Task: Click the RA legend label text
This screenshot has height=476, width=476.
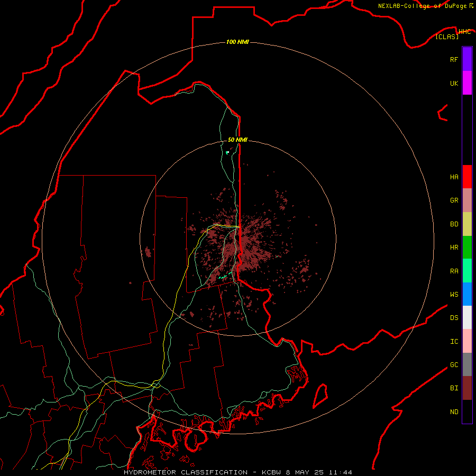Action: click(x=454, y=271)
